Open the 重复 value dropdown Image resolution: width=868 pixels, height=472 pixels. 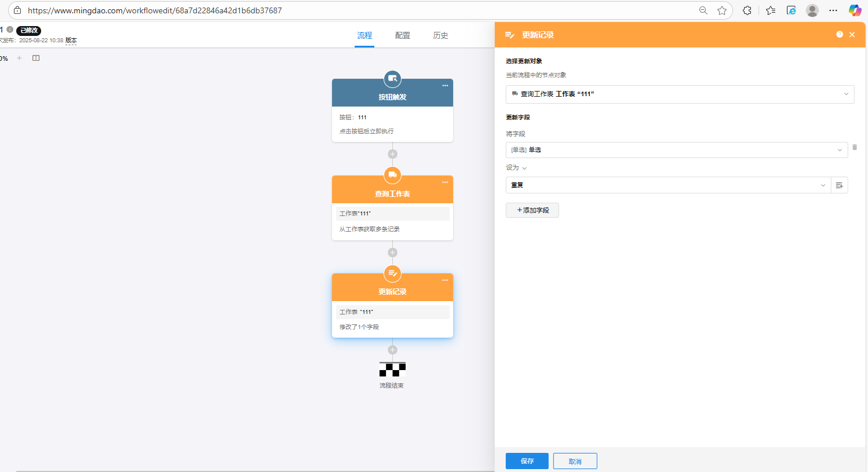pos(668,185)
